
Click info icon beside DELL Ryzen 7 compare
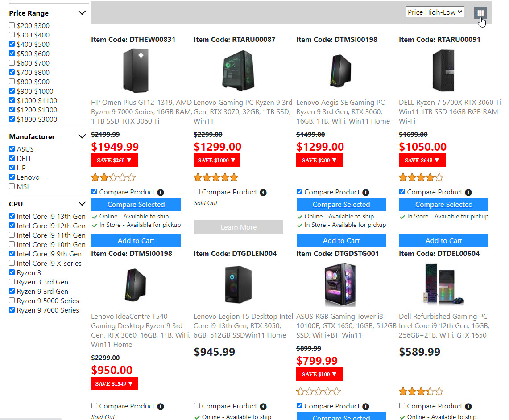(x=468, y=193)
